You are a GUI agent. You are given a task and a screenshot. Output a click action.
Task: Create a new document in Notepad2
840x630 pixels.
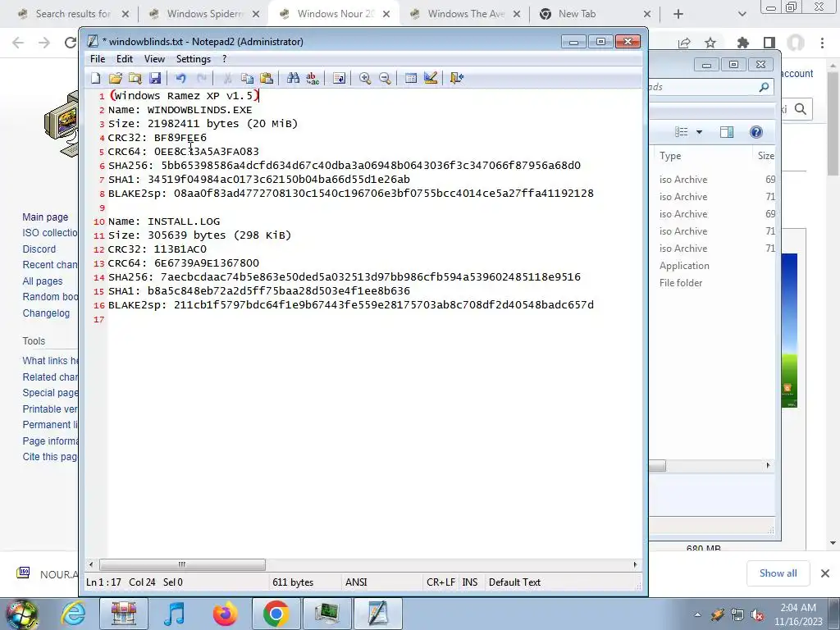(x=95, y=78)
